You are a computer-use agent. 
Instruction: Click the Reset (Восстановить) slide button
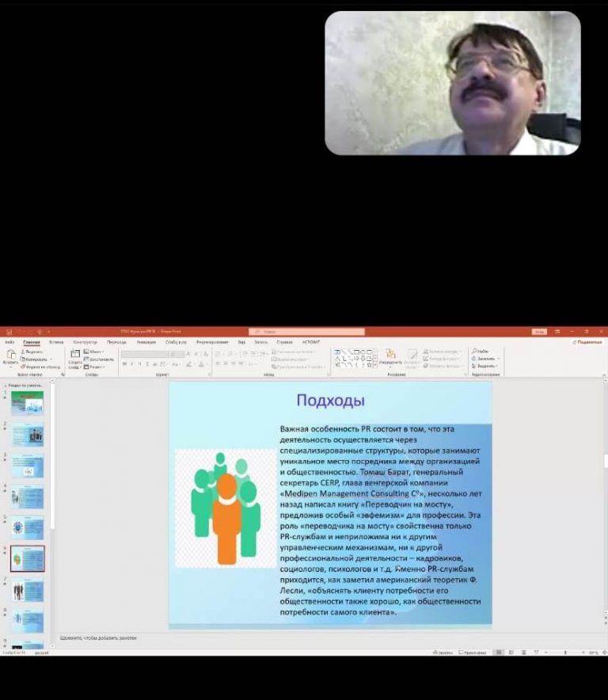pyautogui.click(x=99, y=359)
